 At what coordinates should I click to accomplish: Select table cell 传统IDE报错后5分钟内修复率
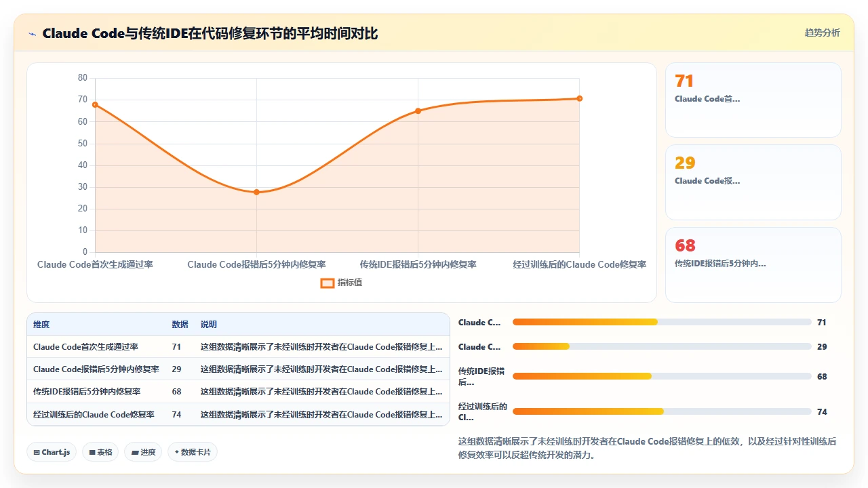tap(87, 392)
